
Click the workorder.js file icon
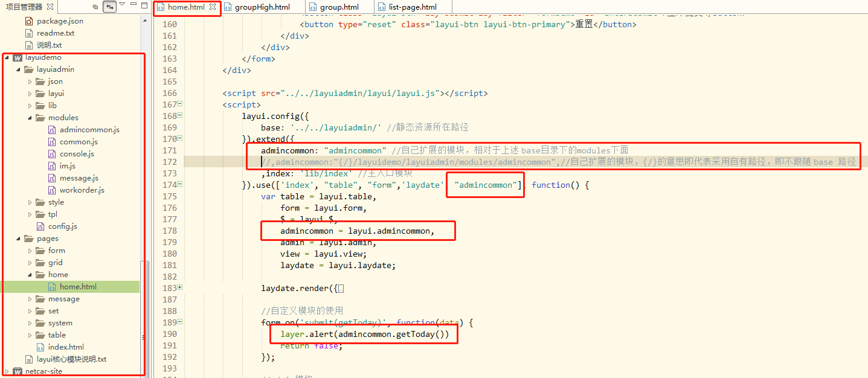(53, 190)
